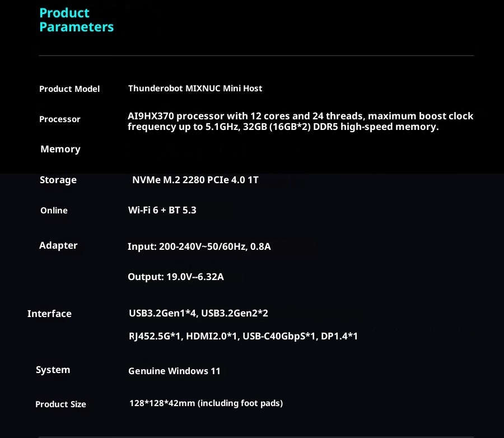Click the Storage label

click(58, 180)
